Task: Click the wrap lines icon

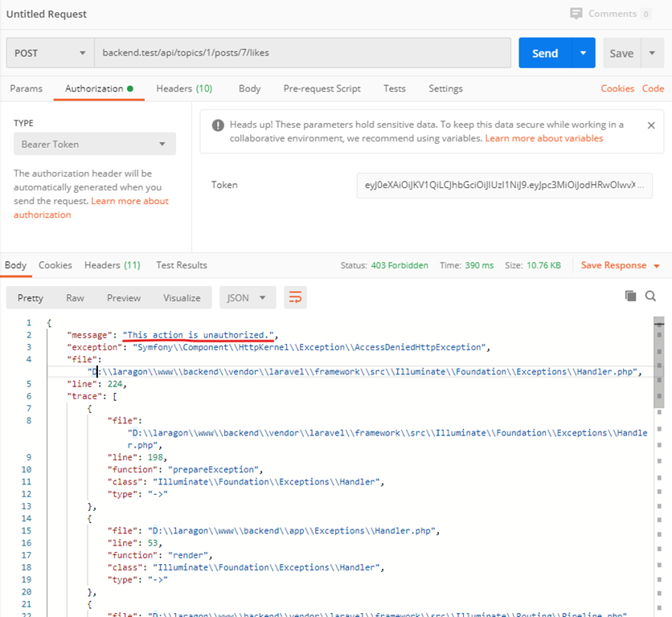Action: [295, 297]
